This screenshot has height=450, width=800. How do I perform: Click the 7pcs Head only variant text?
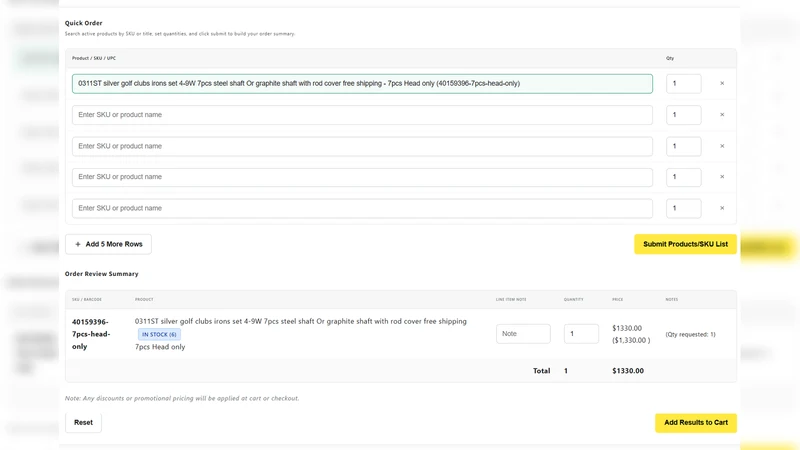[x=160, y=347]
